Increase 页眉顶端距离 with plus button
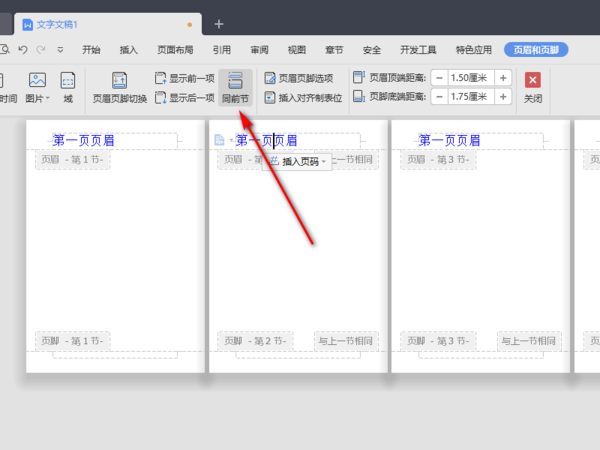 pyautogui.click(x=503, y=78)
